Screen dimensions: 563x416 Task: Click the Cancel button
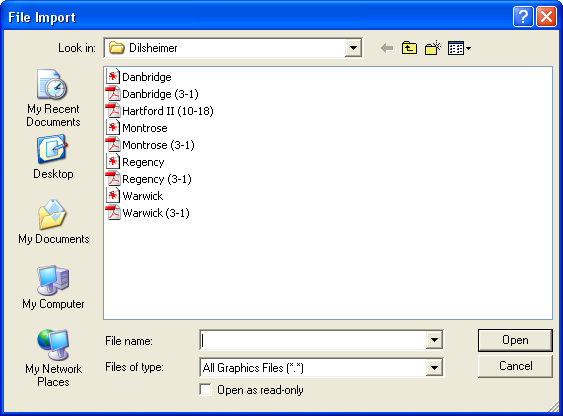515,366
